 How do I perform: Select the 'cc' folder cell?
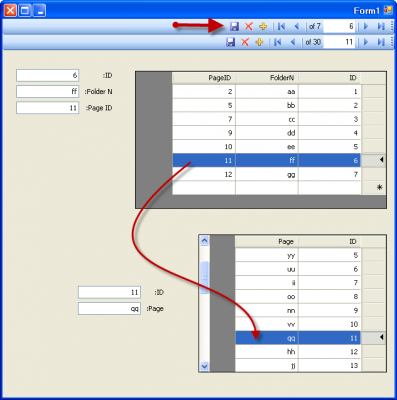click(267, 119)
